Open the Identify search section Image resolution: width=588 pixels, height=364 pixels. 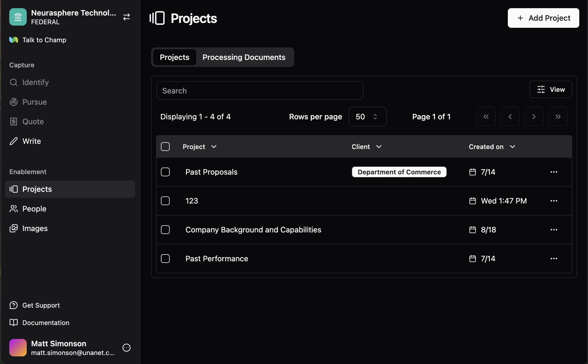pyautogui.click(x=35, y=82)
